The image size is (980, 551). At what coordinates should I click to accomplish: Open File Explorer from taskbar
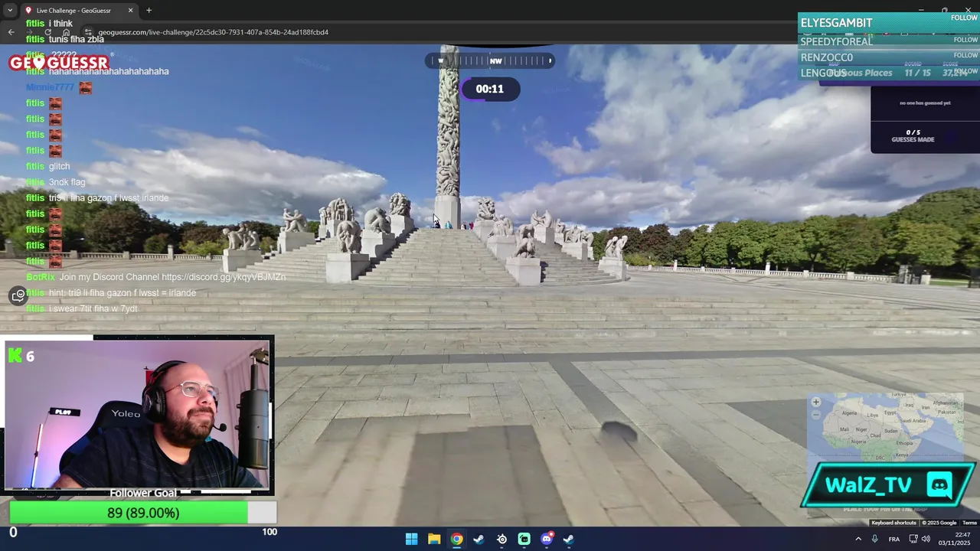pyautogui.click(x=434, y=539)
